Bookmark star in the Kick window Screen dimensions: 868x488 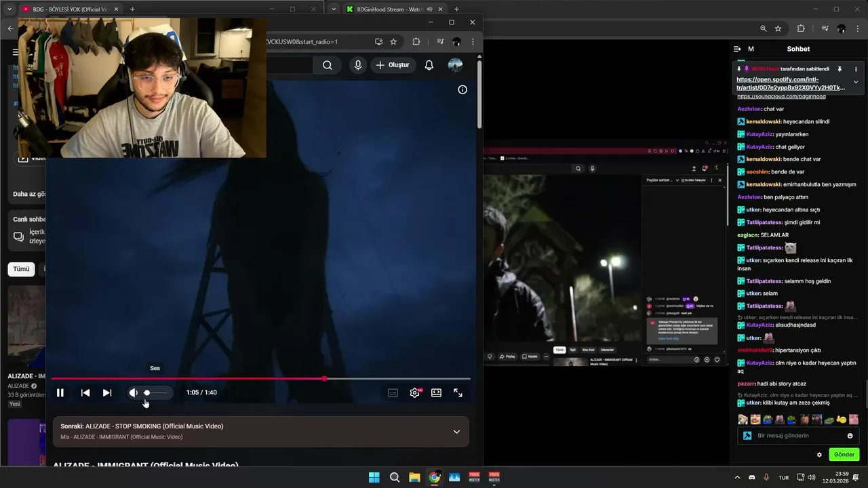778,28
